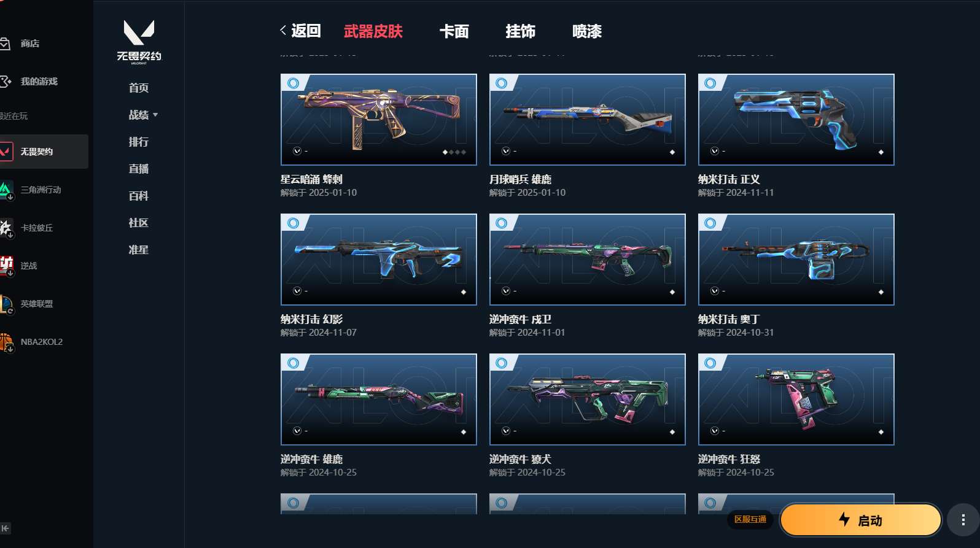Select the 英雄联盟 game icon
980x548 pixels.
point(6,304)
